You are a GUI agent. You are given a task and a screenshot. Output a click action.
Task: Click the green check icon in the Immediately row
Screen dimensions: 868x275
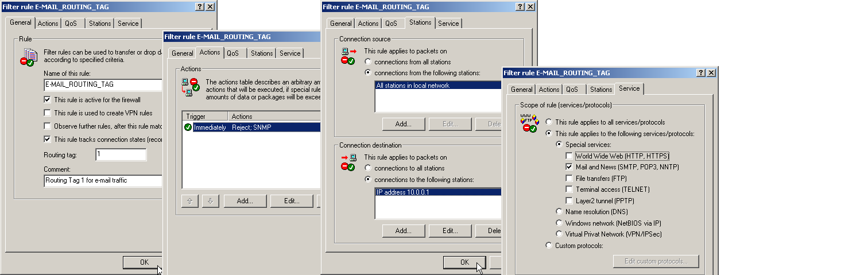pyautogui.click(x=188, y=127)
